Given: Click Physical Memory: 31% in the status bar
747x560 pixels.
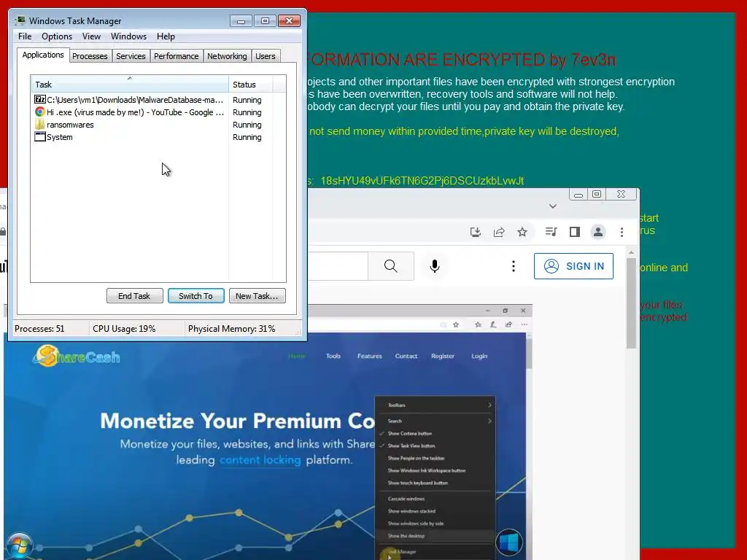Looking at the screenshot, I should (x=231, y=329).
